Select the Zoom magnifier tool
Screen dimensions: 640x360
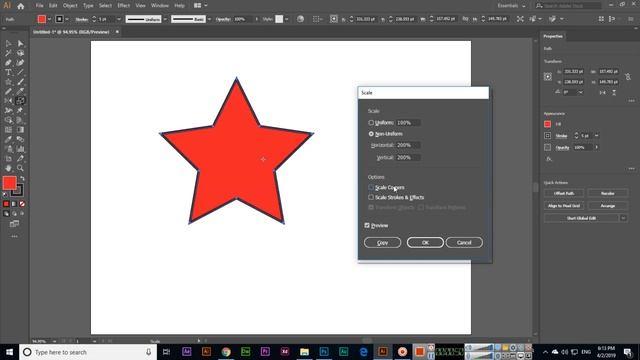(20, 168)
